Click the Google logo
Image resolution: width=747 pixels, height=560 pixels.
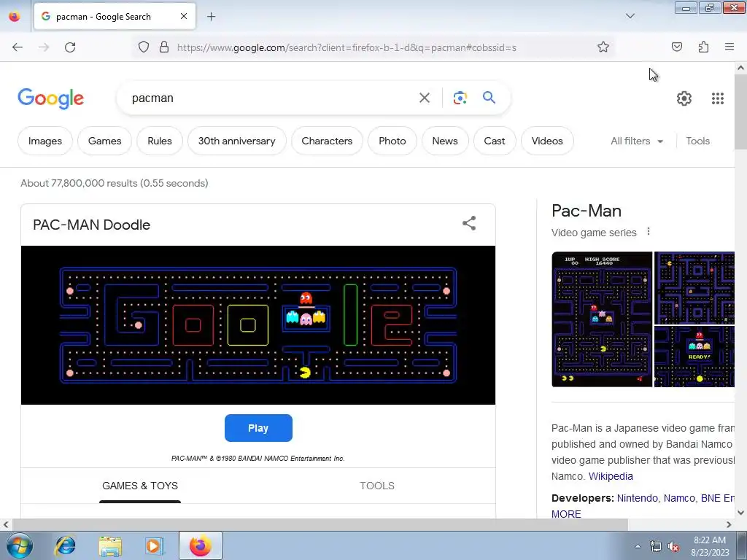[x=51, y=98]
